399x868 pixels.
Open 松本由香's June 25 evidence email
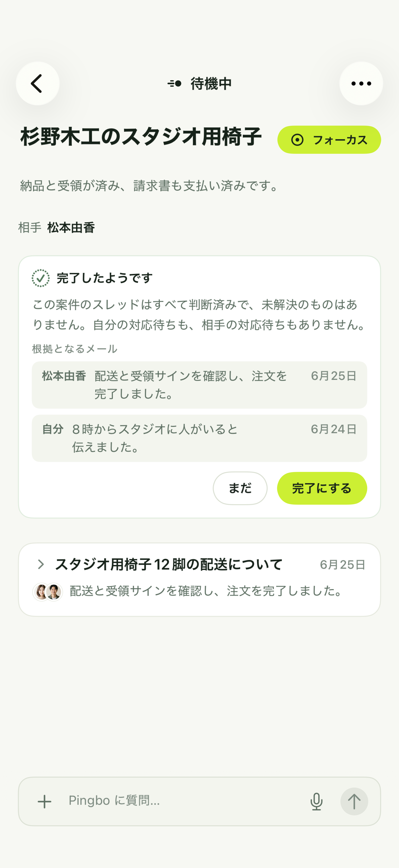(x=199, y=385)
